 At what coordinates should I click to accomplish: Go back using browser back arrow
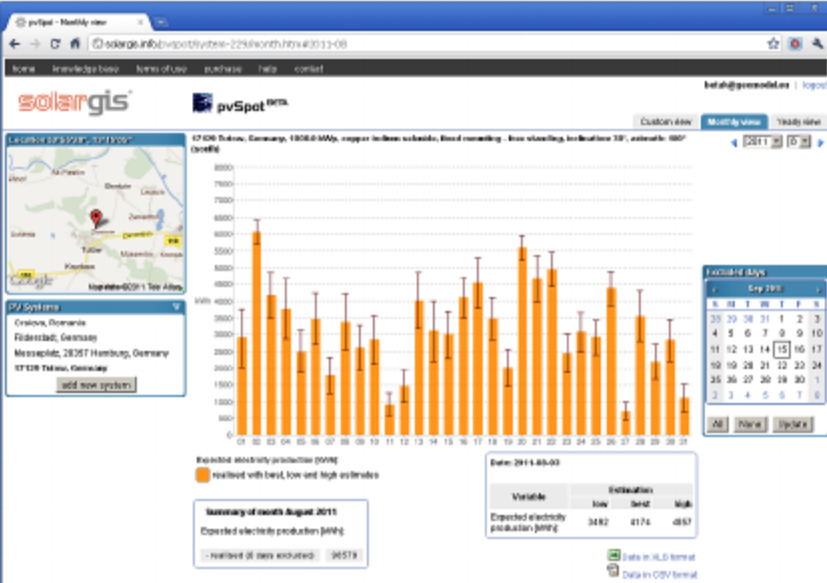pyautogui.click(x=14, y=44)
